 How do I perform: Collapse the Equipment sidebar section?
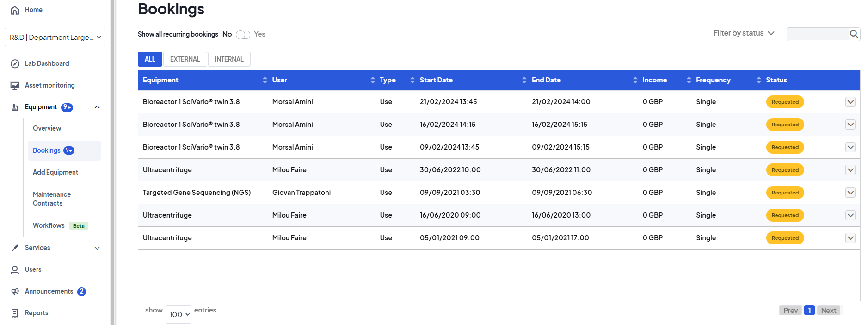97,107
